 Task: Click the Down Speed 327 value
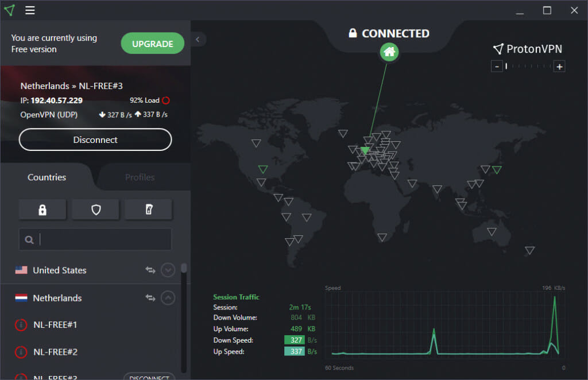[295, 340]
